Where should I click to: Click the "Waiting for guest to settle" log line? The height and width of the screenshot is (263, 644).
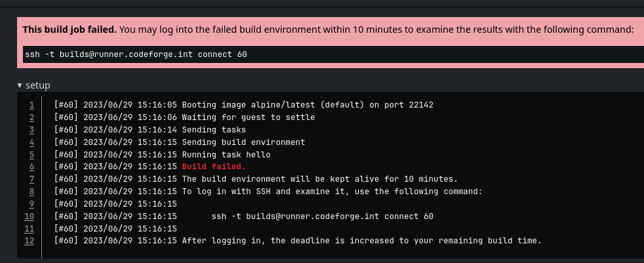tap(248, 117)
